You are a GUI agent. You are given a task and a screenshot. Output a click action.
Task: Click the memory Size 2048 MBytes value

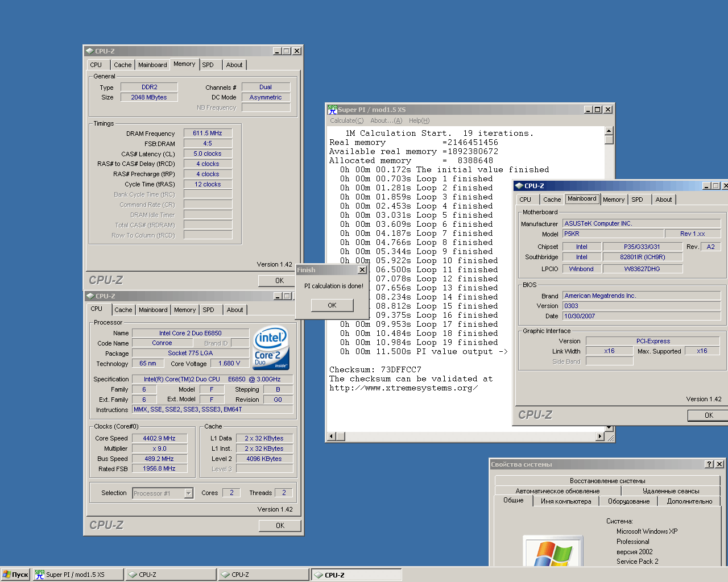click(x=149, y=97)
